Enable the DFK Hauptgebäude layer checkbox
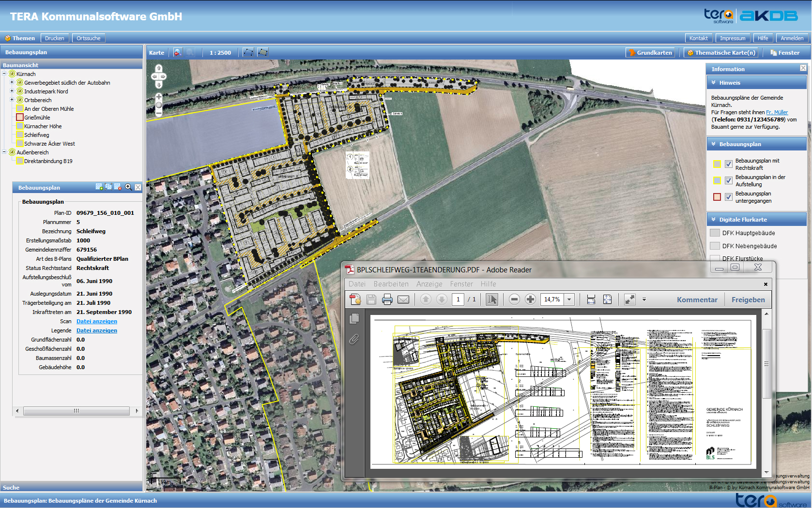 [715, 233]
